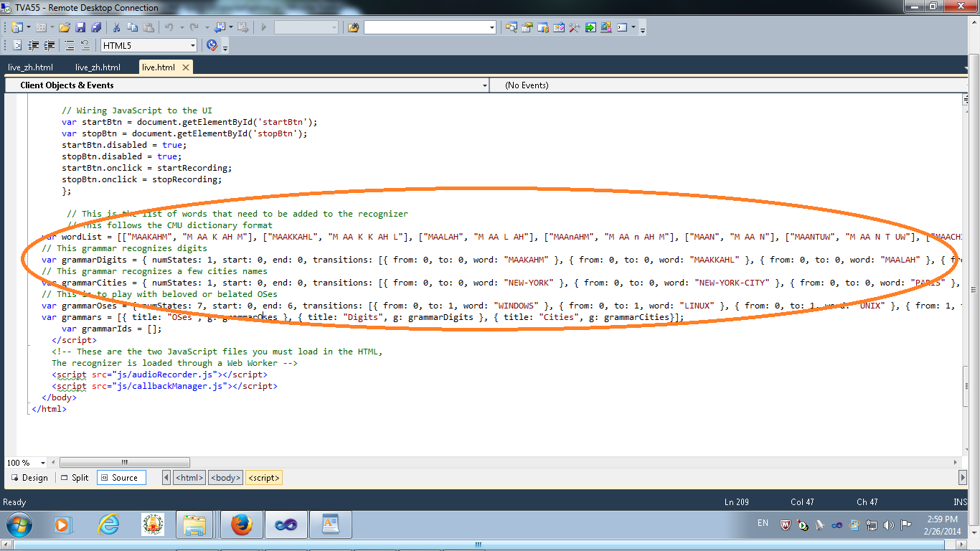The height and width of the screenshot is (551, 980).
Task: Open the Properties Window icon
Action: (527, 27)
